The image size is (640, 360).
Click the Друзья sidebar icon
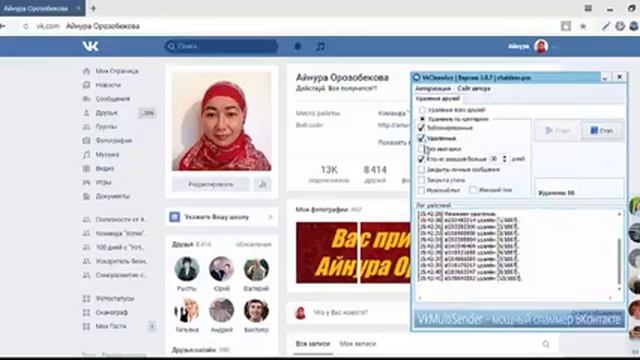coord(86,113)
